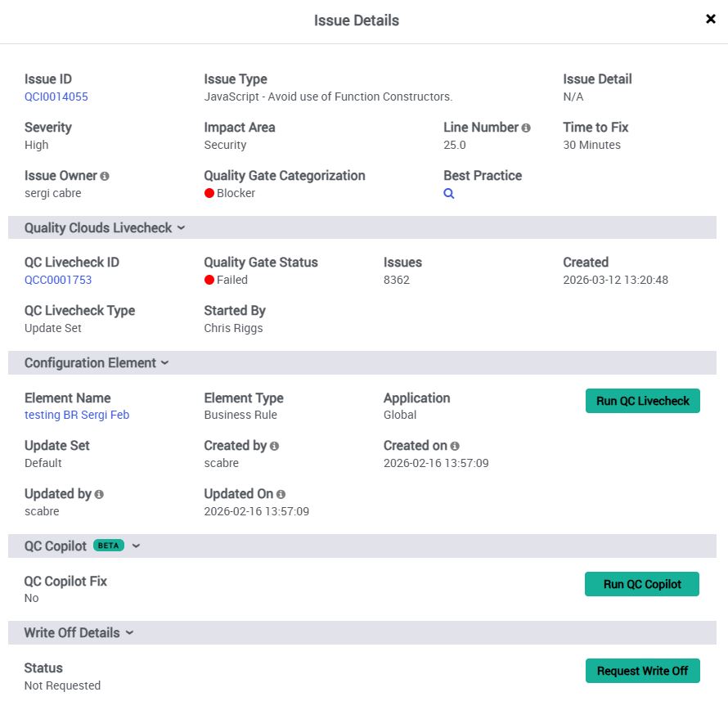Open the Best Practice magnifier icon
This screenshot has height=719, width=728.
click(448, 194)
